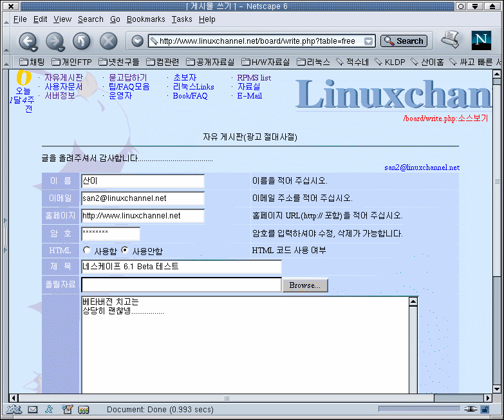
Task: Open the Tasks menu
Action: coord(182,19)
